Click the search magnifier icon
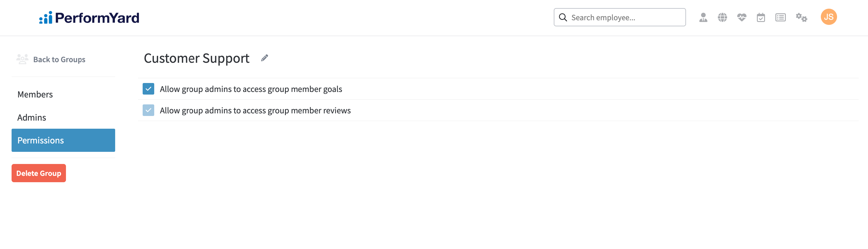The height and width of the screenshot is (249, 868). coord(563,17)
